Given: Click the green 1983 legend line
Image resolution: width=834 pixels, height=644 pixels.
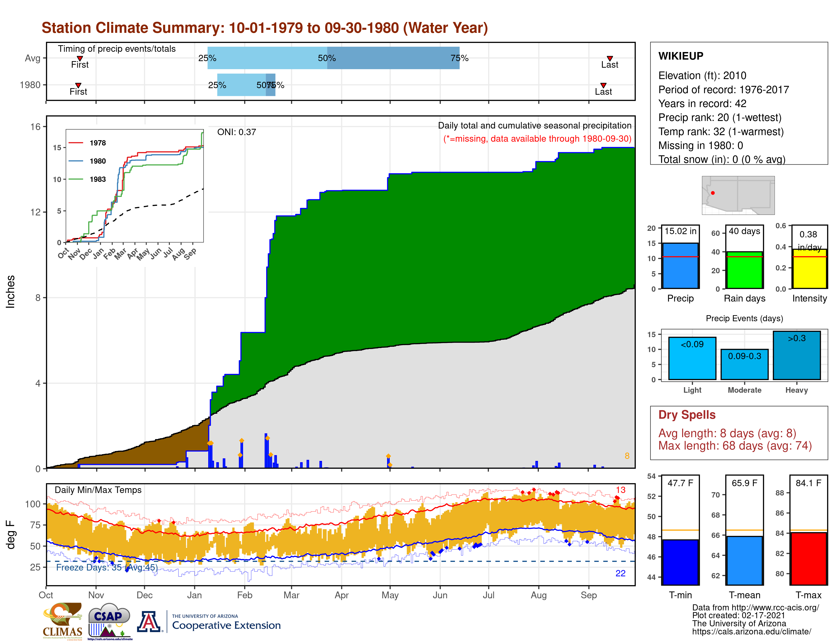Looking at the screenshot, I should (76, 179).
